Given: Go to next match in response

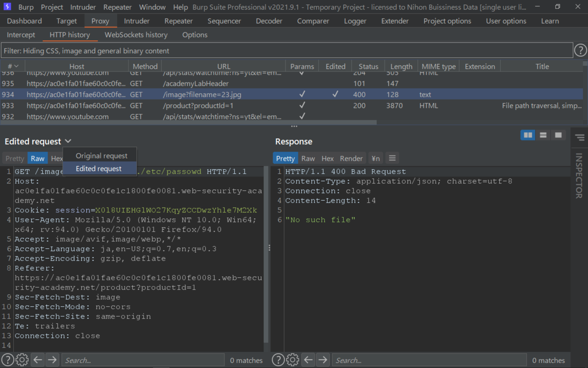Looking at the screenshot, I should click(322, 360).
